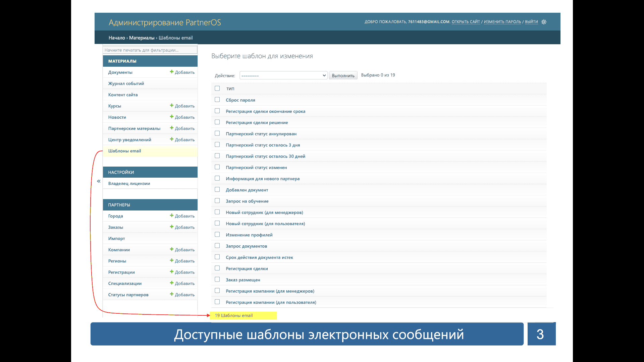Open the Действие action dropdown
This screenshot has height=362, width=644.
[283, 75]
